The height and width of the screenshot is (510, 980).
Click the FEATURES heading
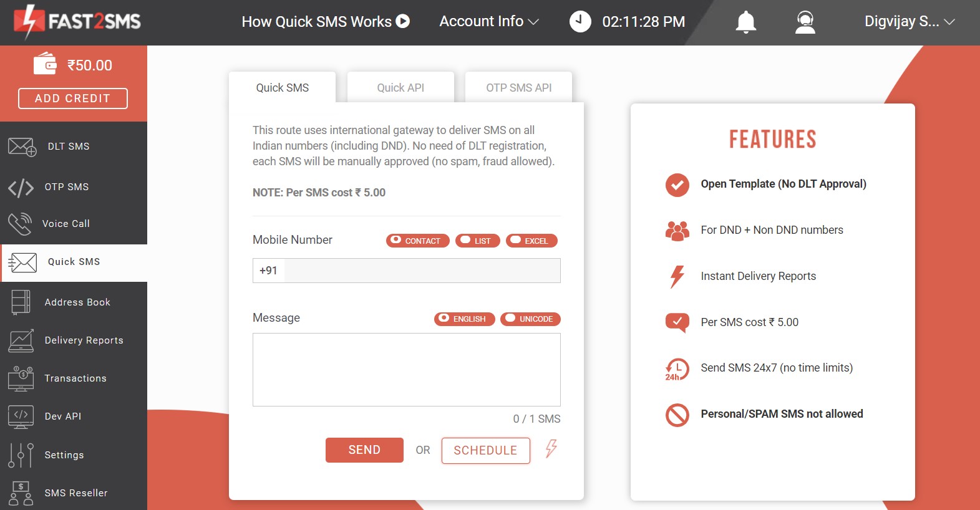[x=773, y=139]
